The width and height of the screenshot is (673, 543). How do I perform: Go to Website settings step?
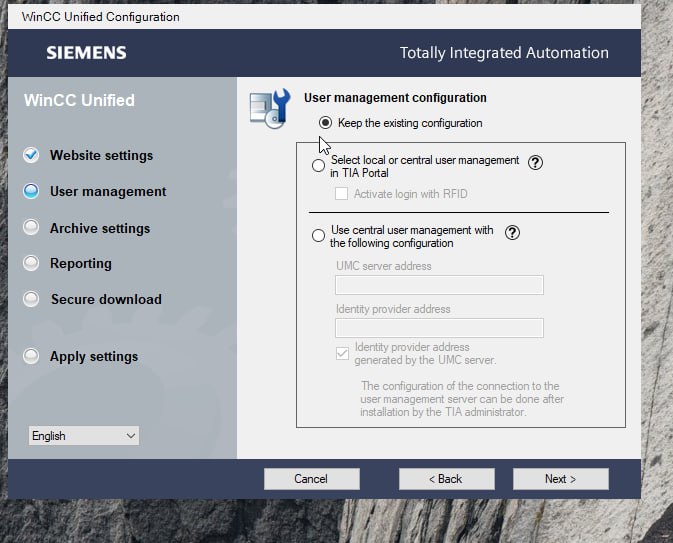101,155
